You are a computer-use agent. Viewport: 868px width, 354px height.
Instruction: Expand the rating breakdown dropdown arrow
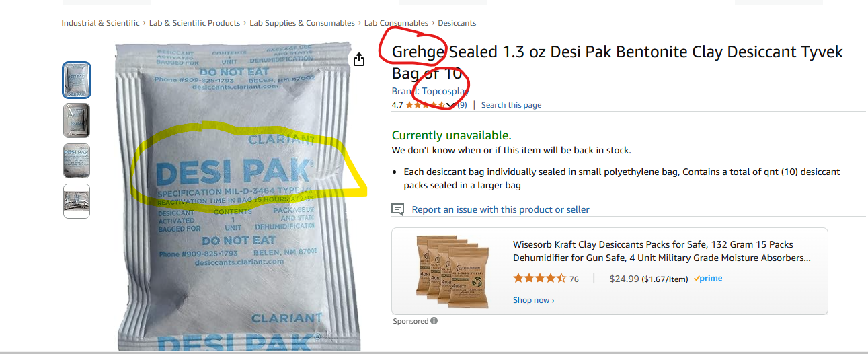point(451,105)
